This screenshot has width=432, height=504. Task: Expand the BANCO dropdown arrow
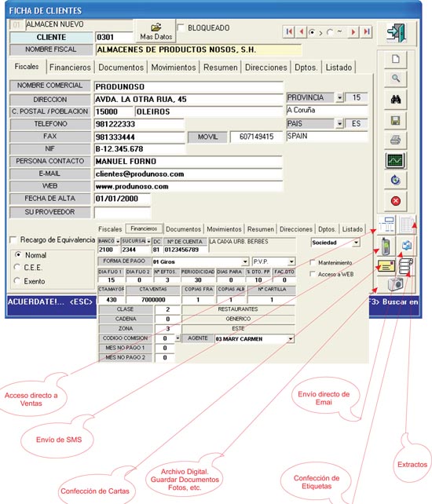click(118, 241)
